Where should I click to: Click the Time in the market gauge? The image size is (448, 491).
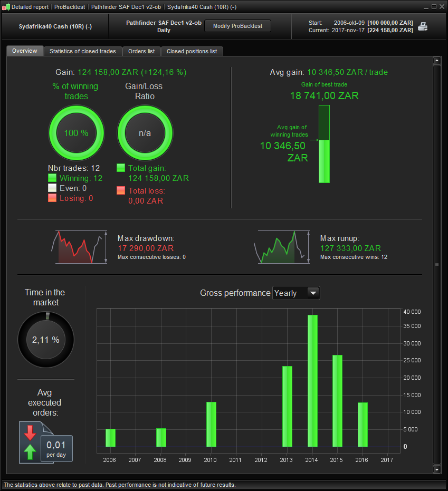click(x=46, y=340)
